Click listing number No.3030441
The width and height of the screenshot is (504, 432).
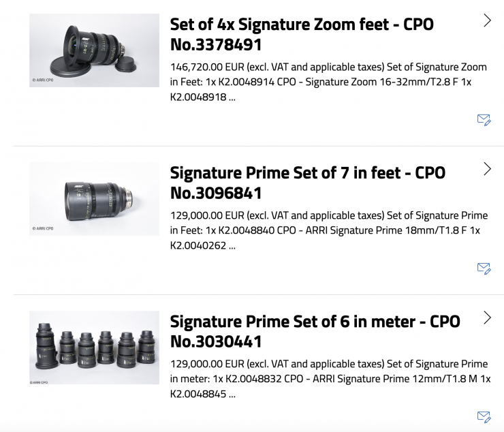pyautogui.click(x=215, y=342)
